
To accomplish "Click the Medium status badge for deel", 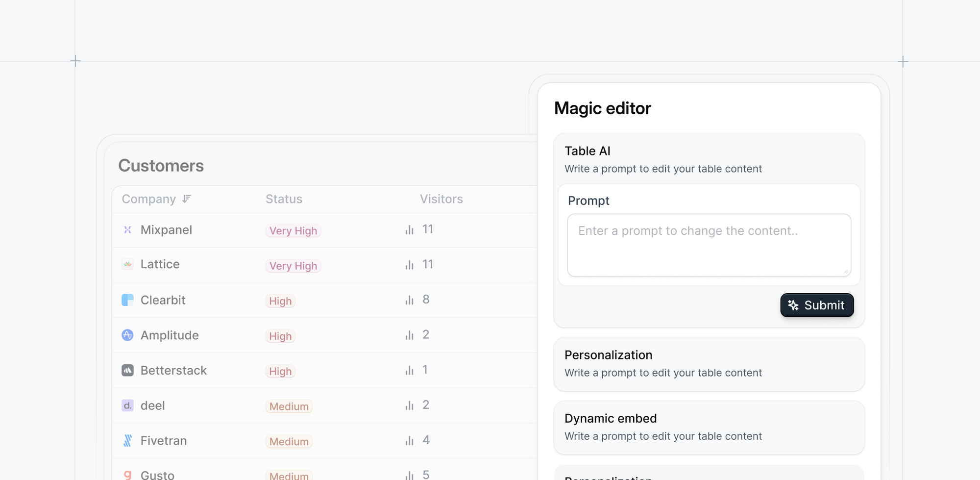I will (289, 406).
